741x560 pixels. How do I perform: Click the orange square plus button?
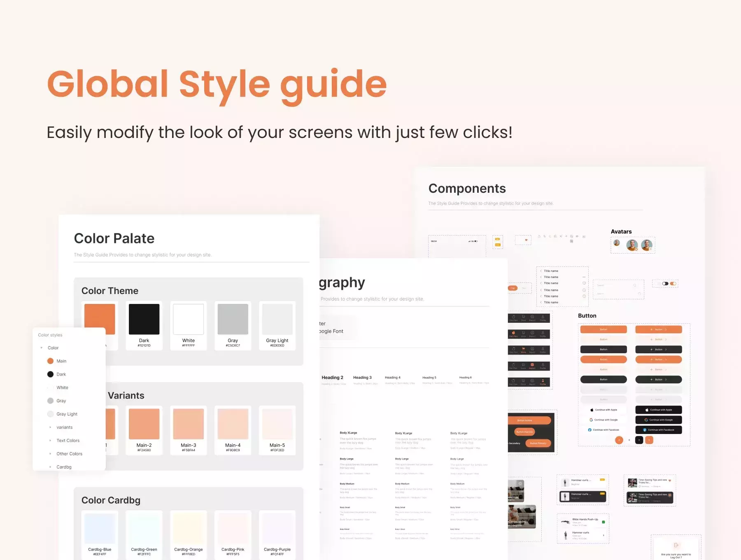pos(649,440)
